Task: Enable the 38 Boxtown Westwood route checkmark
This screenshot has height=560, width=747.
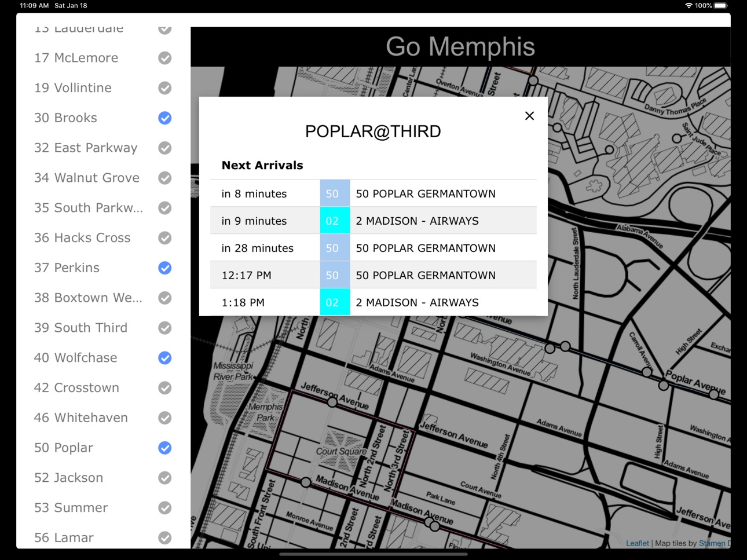Action: pyautogui.click(x=165, y=298)
